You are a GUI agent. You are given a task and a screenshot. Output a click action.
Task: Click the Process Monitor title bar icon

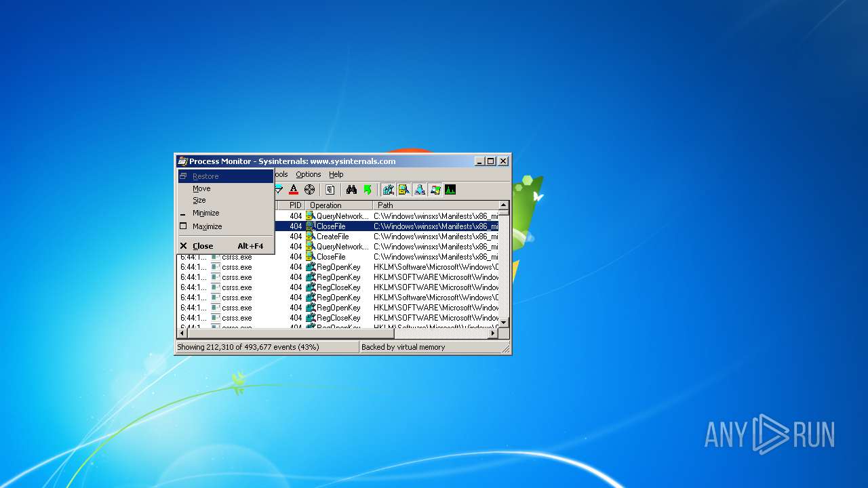(x=182, y=161)
